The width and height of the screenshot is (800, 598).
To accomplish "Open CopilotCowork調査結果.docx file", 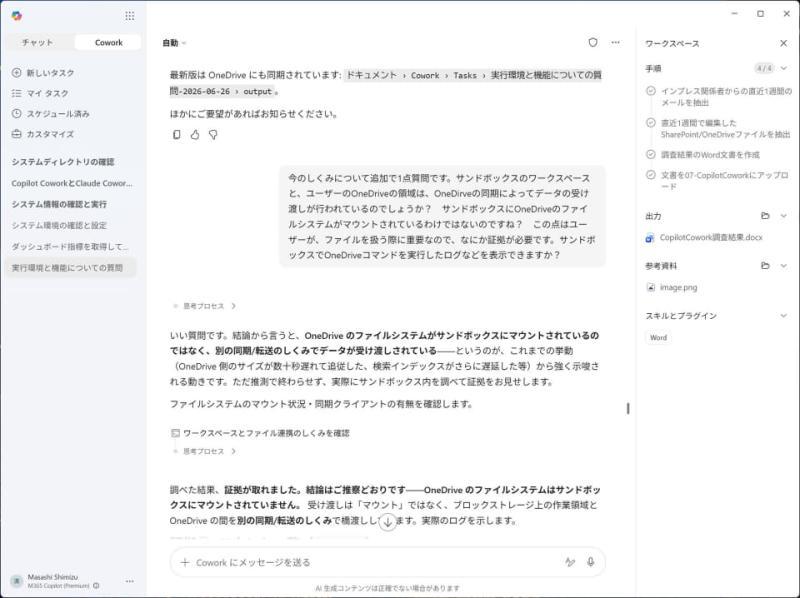I will coord(711,238).
